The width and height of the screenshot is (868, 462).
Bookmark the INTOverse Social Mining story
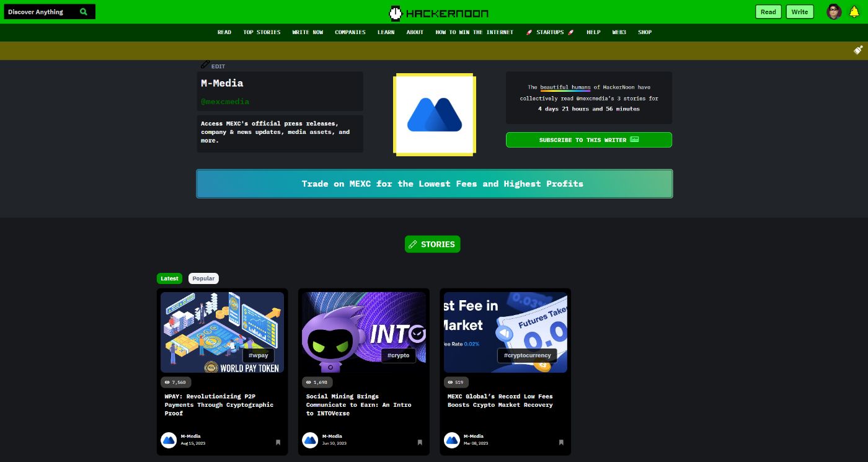pos(420,442)
